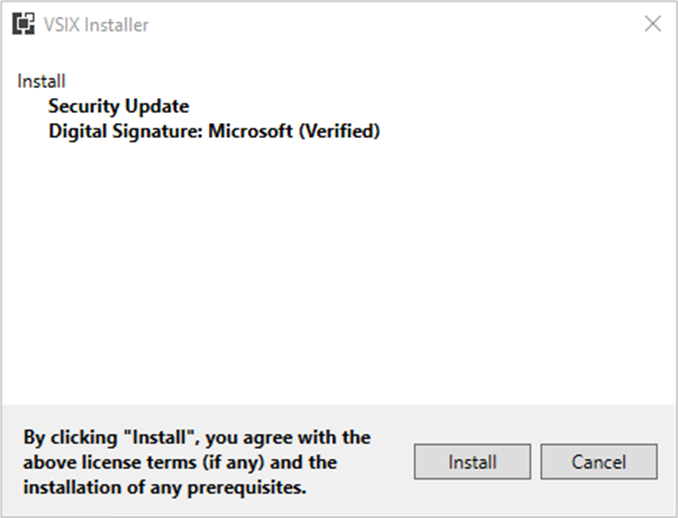The height and width of the screenshot is (518, 678).
Task: Close the VSIX Installer dialog window
Action: [x=652, y=24]
